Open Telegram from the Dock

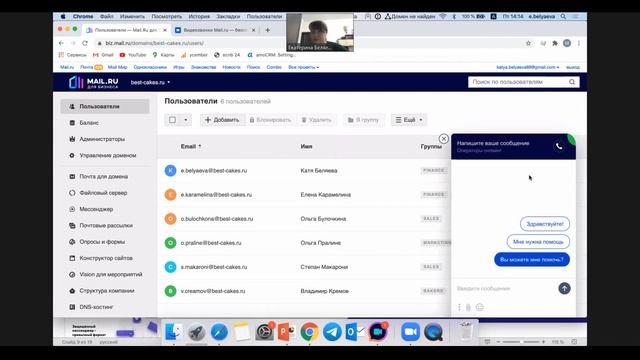click(x=332, y=332)
